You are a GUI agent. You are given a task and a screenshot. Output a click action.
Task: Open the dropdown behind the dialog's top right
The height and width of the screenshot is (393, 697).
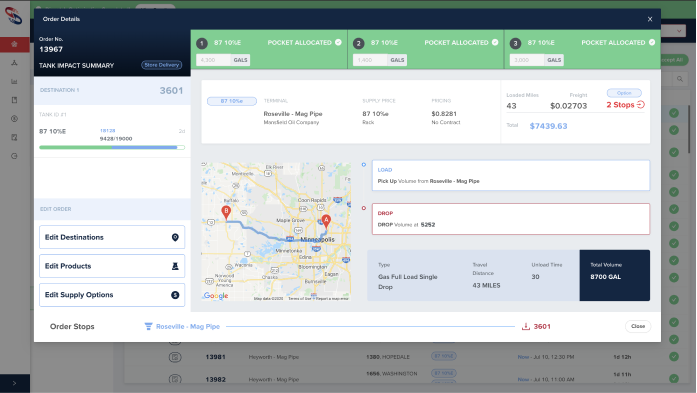(x=679, y=31)
